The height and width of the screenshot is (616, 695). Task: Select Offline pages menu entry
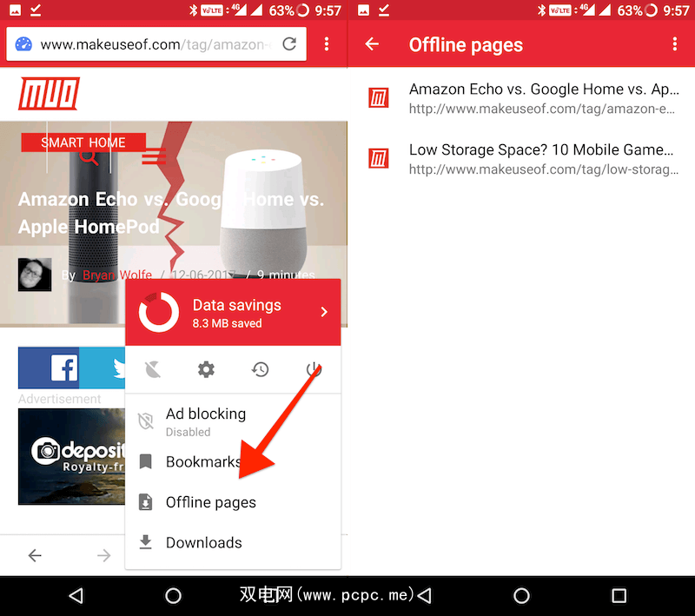233,502
